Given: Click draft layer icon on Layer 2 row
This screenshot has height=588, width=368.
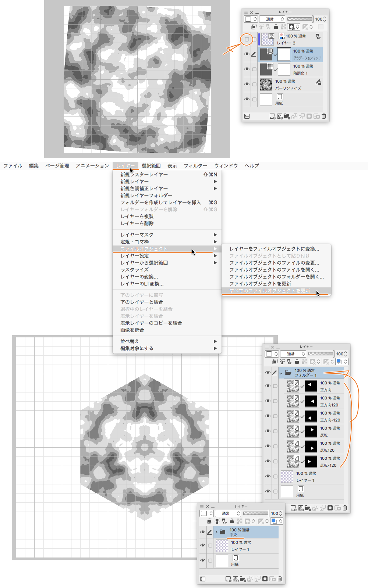Looking at the screenshot, I should (x=318, y=36).
